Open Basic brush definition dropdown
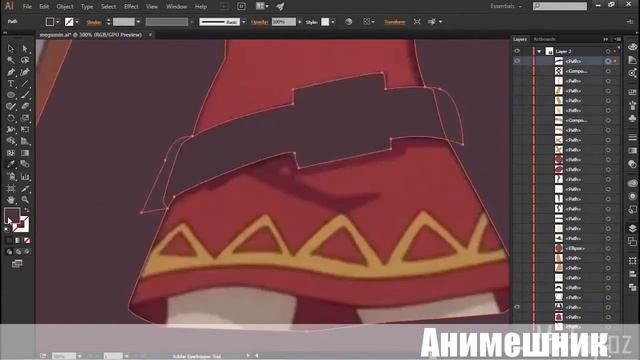This screenshot has width=640, height=360. tap(244, 22)
